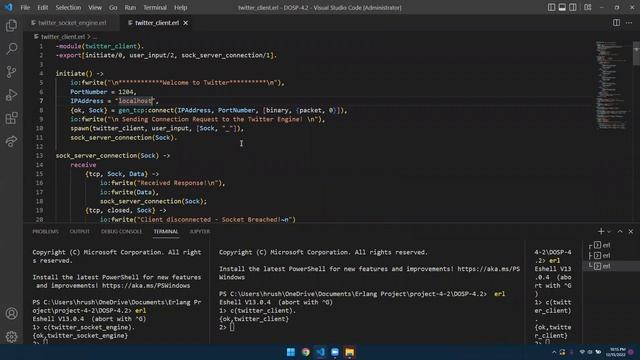
Task: Switch to the Jupyter panel tab
Action: [x=200, y=231]
